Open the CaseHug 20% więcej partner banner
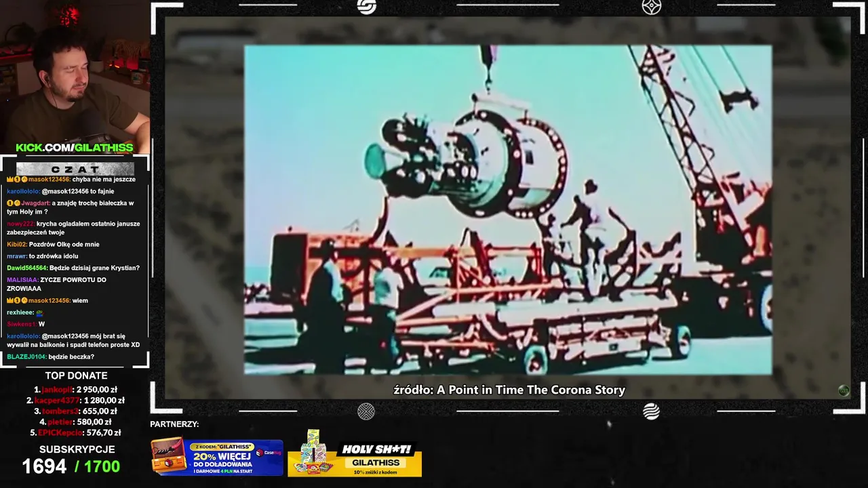 pyautogui.click(x=217, y=458)
